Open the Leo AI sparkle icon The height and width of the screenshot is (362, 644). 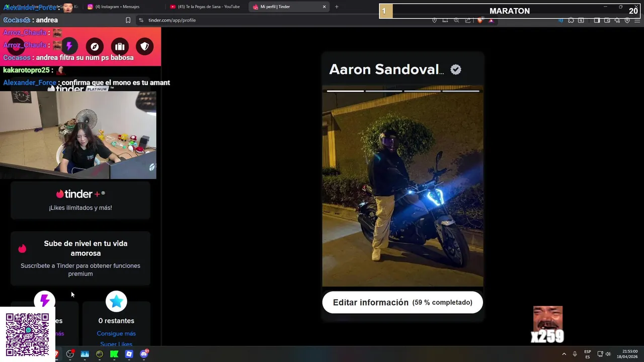point(617,20)
